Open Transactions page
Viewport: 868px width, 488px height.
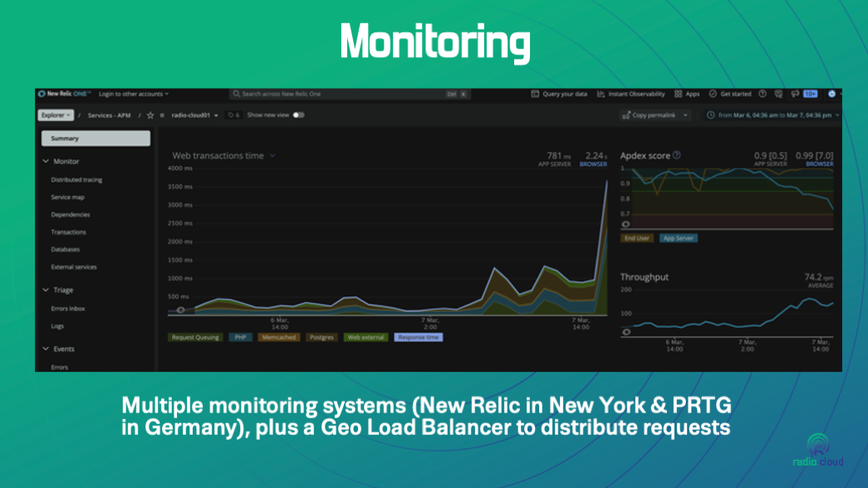tap(69, 232)
